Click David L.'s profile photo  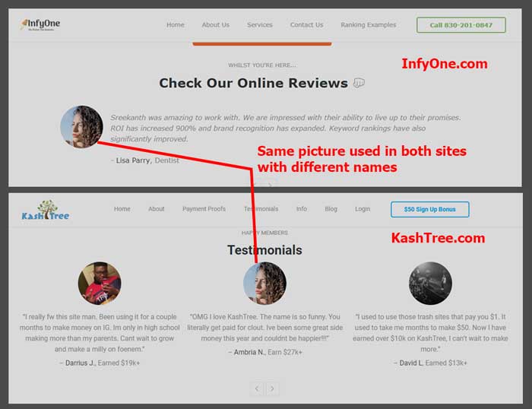point(430,283)
